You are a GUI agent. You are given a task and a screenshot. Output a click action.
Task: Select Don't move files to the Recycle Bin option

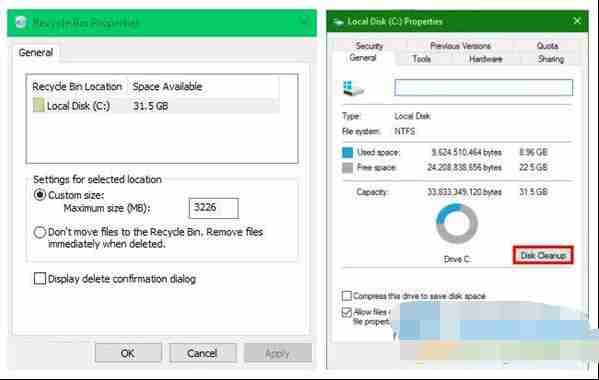pos(40,232)
